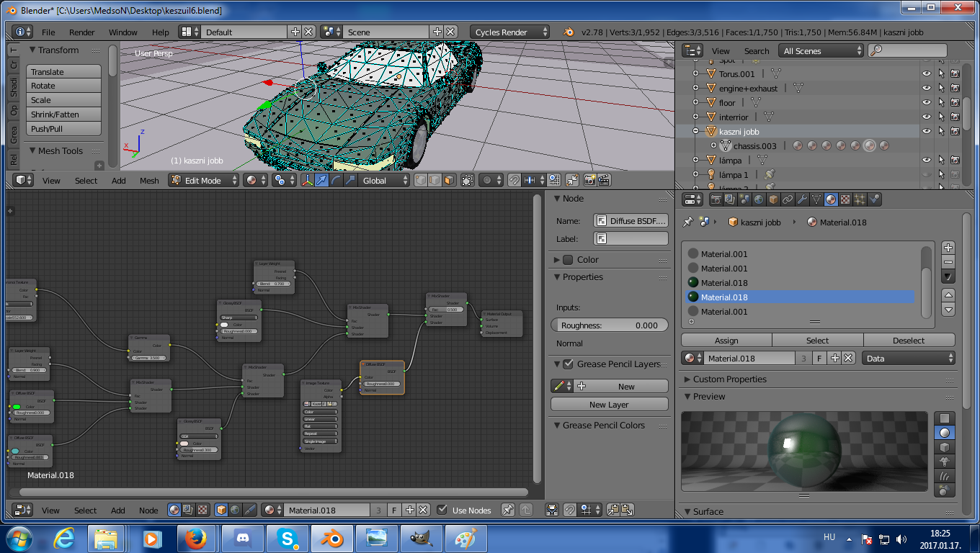Open the Constraints properties tab (chain icon)
The width and height of the screenshot is (980, 553).
[x=788, y=199]
